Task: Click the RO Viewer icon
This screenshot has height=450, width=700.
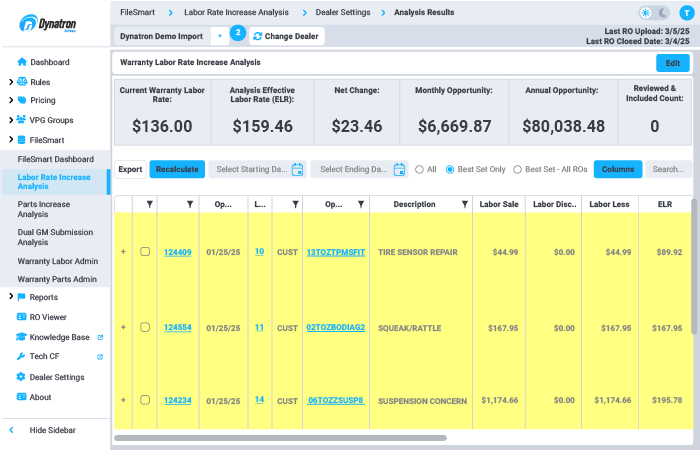Action: click(x=21, y=317)
